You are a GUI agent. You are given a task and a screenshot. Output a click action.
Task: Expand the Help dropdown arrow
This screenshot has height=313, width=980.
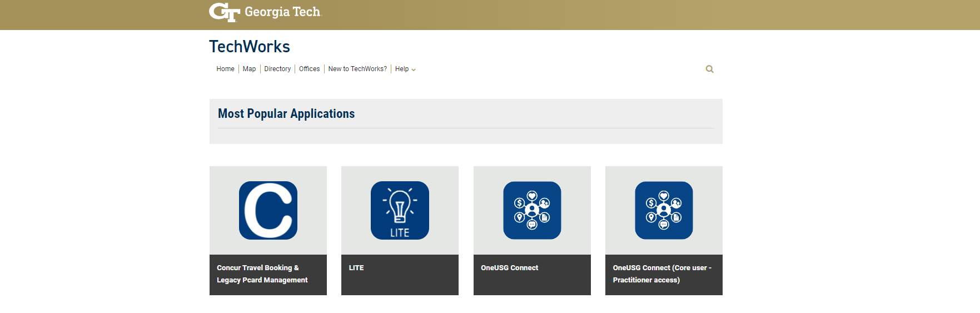pos(414,70)
